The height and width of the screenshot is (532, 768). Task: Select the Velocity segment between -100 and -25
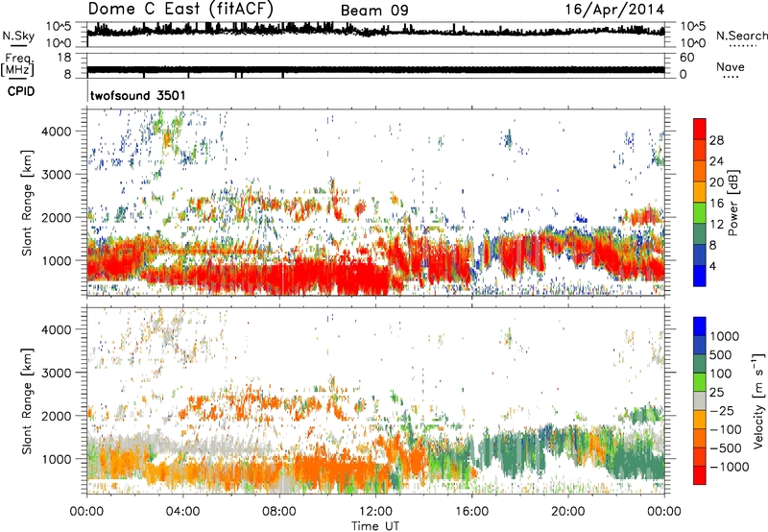pyautogui.click(x=700, y=420)
